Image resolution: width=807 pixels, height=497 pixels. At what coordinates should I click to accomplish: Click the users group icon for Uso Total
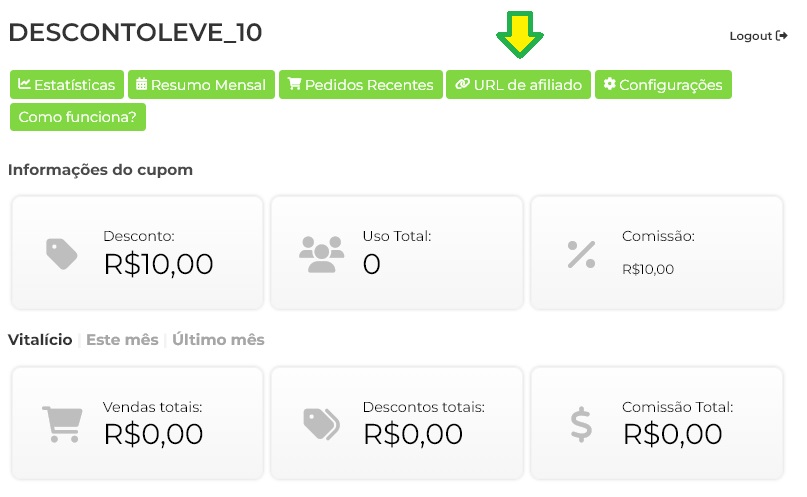pos(321,254)
